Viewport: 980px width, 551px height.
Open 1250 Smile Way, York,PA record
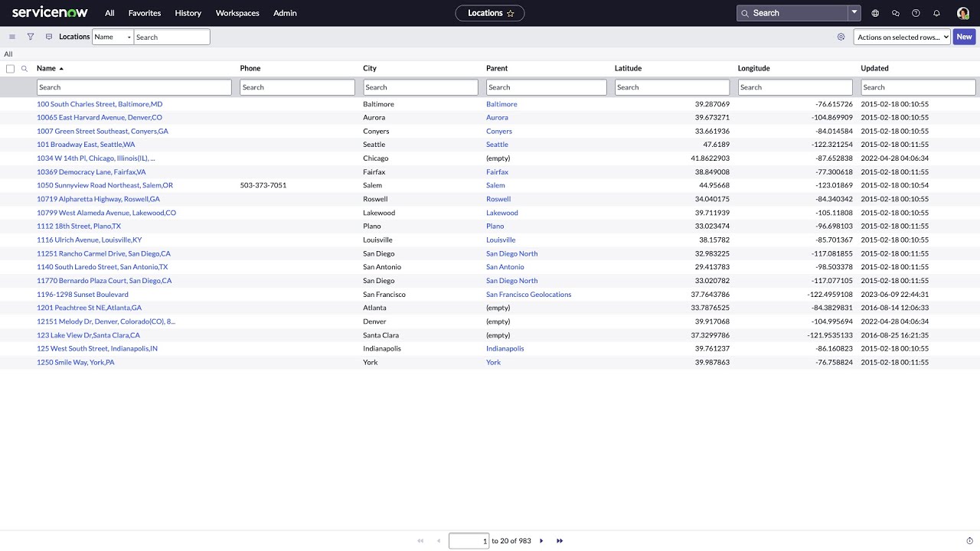pyautogui.click(x=76, y=363)
